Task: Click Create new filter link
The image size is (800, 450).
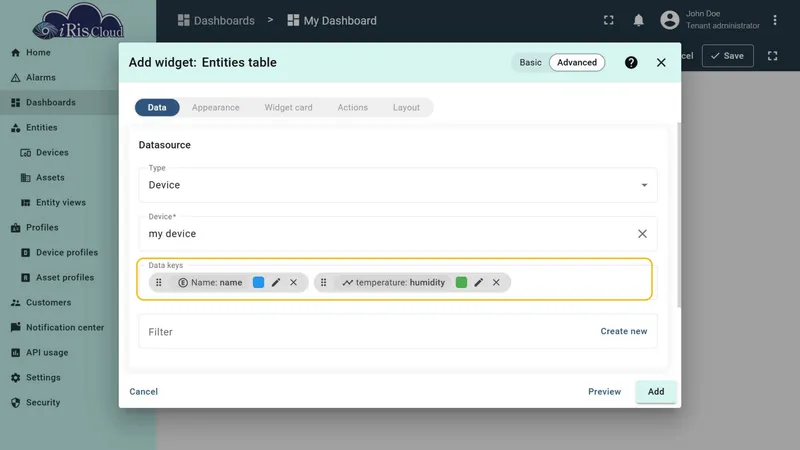Action: point(623,331)
